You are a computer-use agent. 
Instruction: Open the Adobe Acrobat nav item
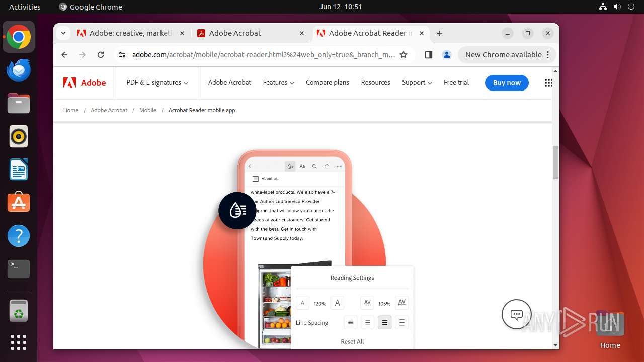tap(229, 83)
